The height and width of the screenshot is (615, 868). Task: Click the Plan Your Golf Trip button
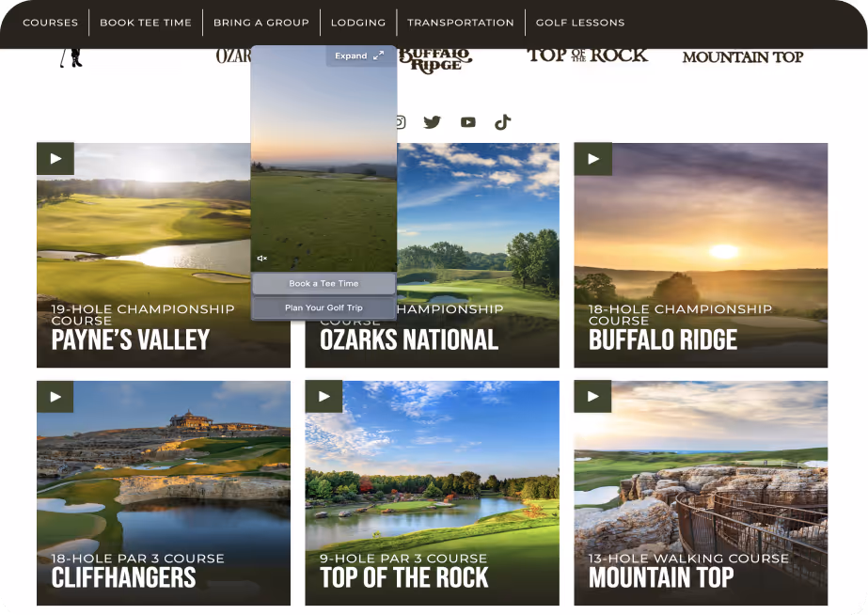(x=324, y=307)
